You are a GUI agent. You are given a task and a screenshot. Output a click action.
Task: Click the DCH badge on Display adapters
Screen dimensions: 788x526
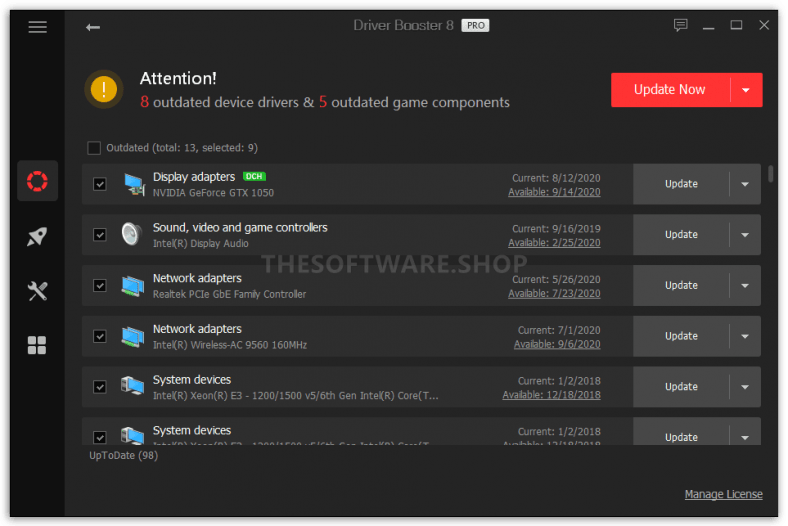pos(254,176)
